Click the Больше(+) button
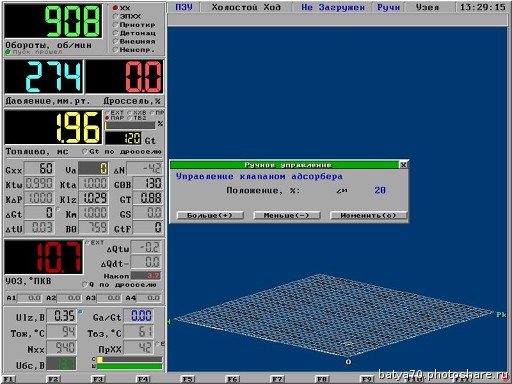This screenshot has height=384, width=512. pyautogui.click(x=210, y=215)
